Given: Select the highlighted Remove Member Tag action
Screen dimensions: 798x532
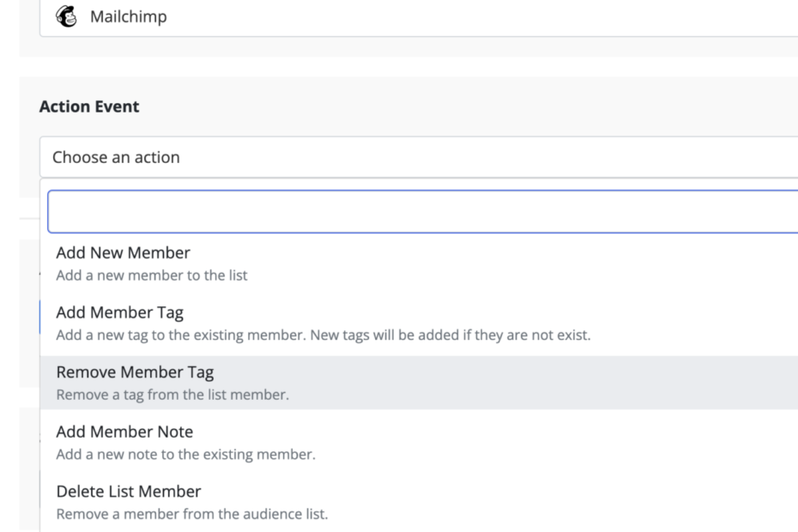Looking at the screenshot, I should 135,372.
